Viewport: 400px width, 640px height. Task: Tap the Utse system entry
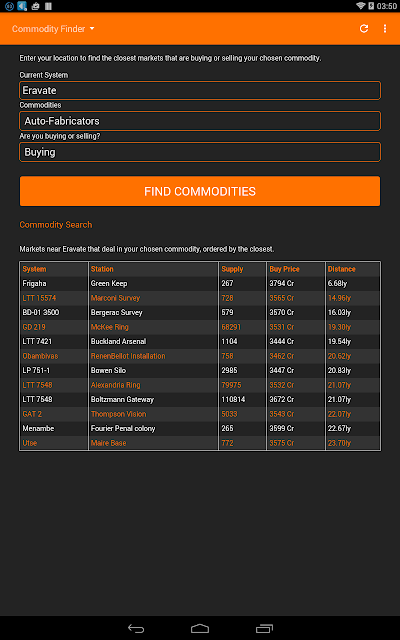click(x=30, y=443)
